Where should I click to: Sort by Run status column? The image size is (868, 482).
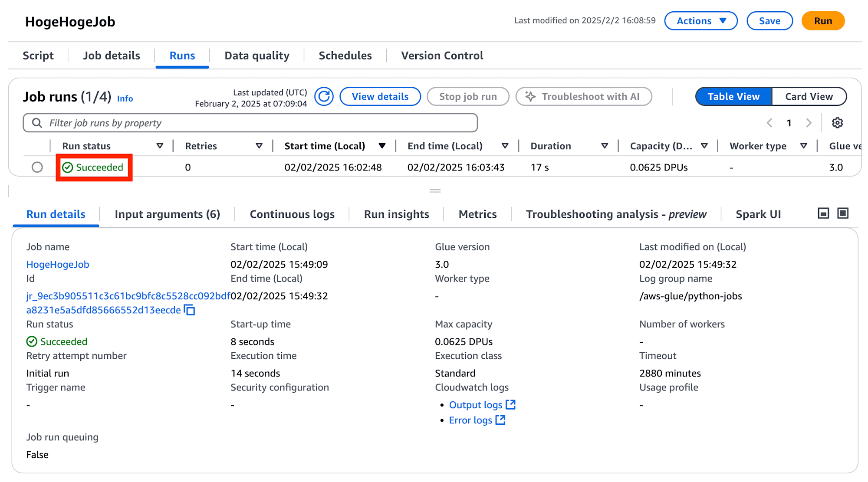pyautogui.click(x=160, y=146)
